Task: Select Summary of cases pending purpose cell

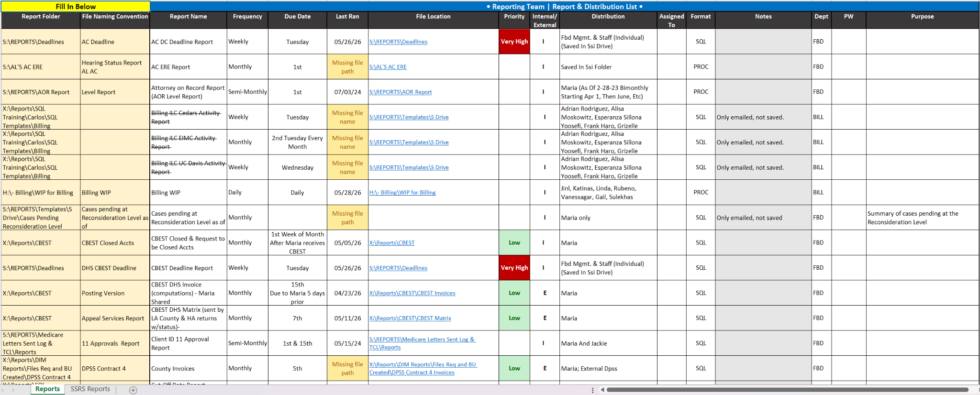Action: coord(923,218)
